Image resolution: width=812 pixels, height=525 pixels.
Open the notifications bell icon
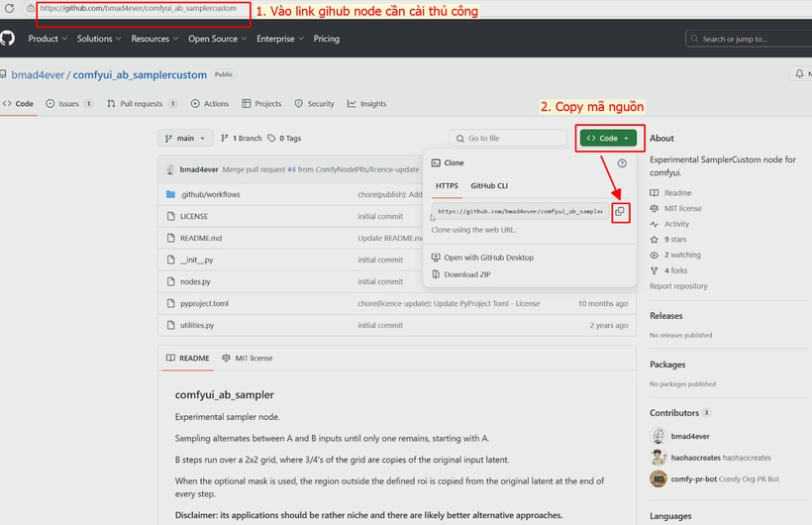coord(799,74)
